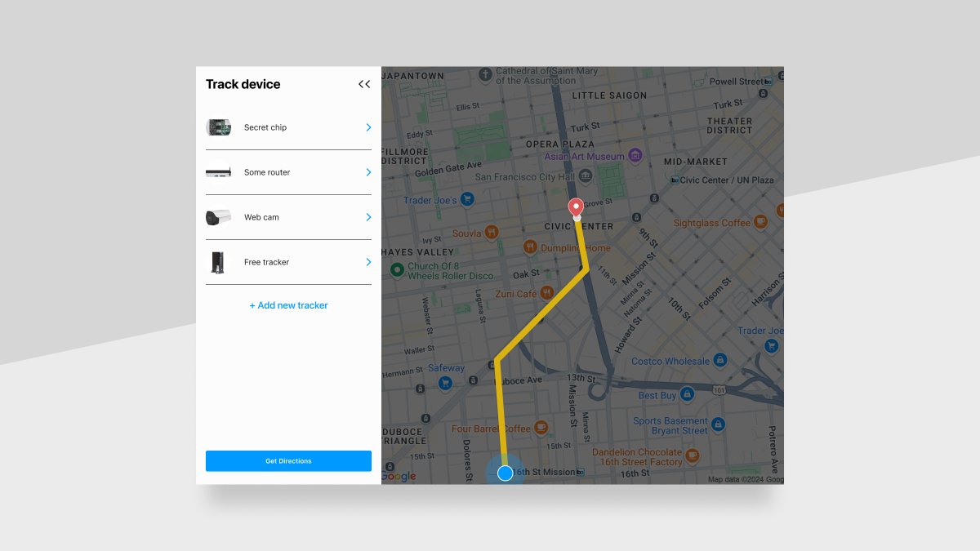Click the Secret chip circuit board icon
The image size is (980, 551).
(x=218, y=127)
